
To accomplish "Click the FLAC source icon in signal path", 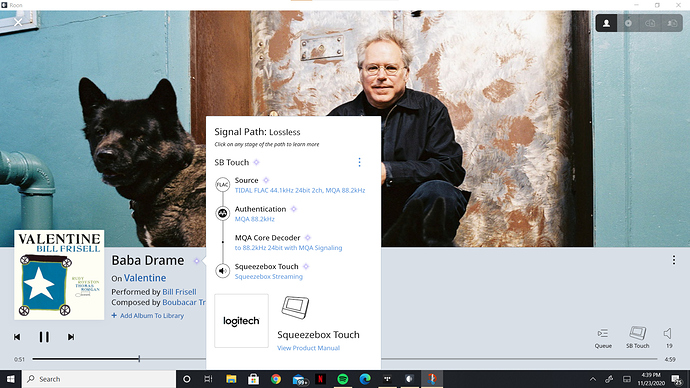I will tap(223, 184).
